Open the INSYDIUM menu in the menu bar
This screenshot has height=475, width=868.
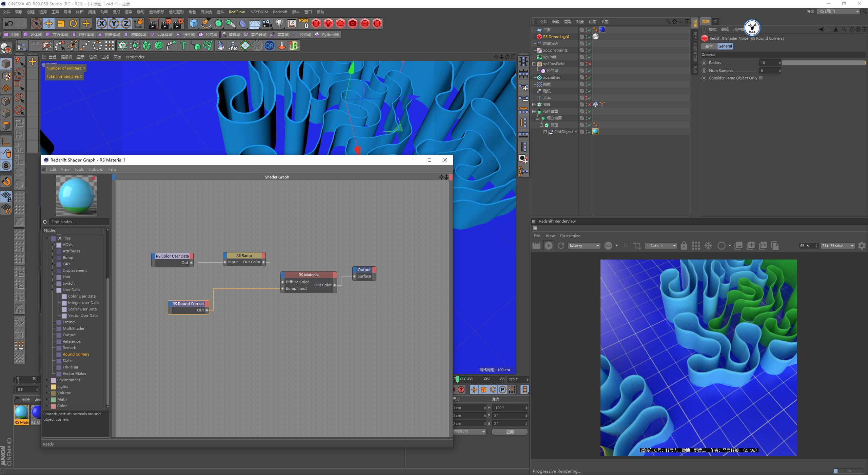[259, 12]
